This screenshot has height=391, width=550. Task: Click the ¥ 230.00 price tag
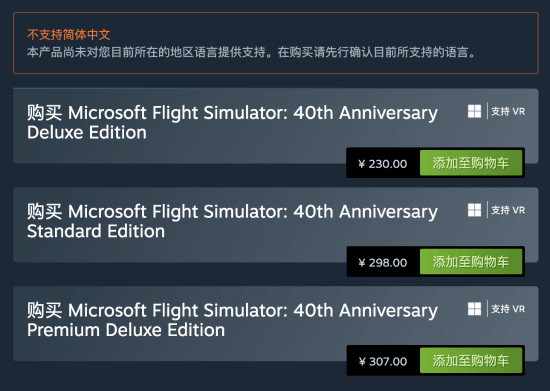[383, 164]
